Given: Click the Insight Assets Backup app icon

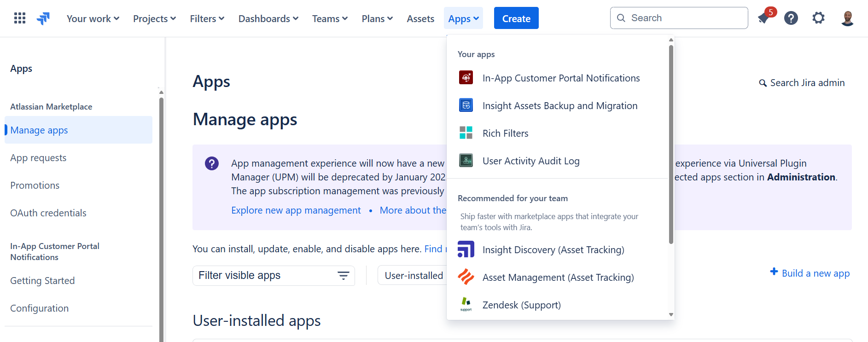Looking at the screenshot, I should [x=466, y=105].
